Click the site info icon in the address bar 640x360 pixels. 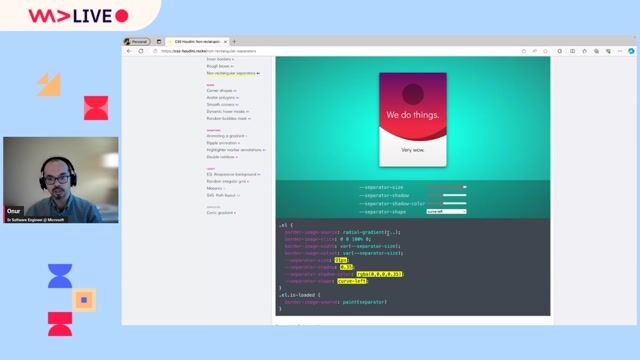click(x=155, y=51)
